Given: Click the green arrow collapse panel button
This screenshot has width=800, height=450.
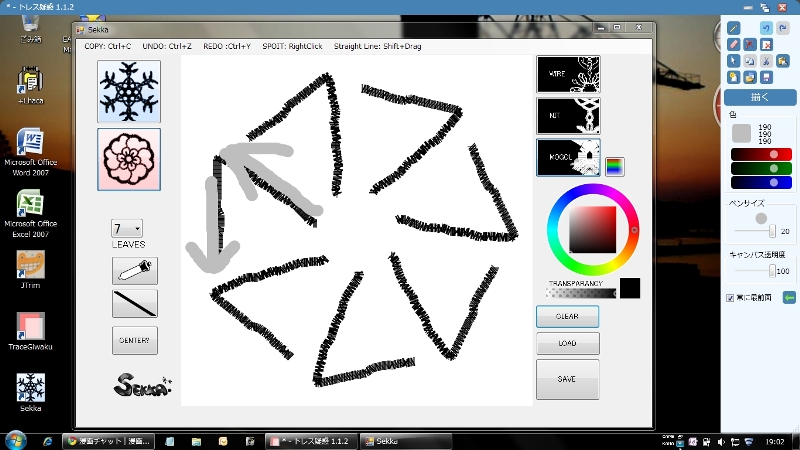Looking at the screenshot, I should point(789,297).
